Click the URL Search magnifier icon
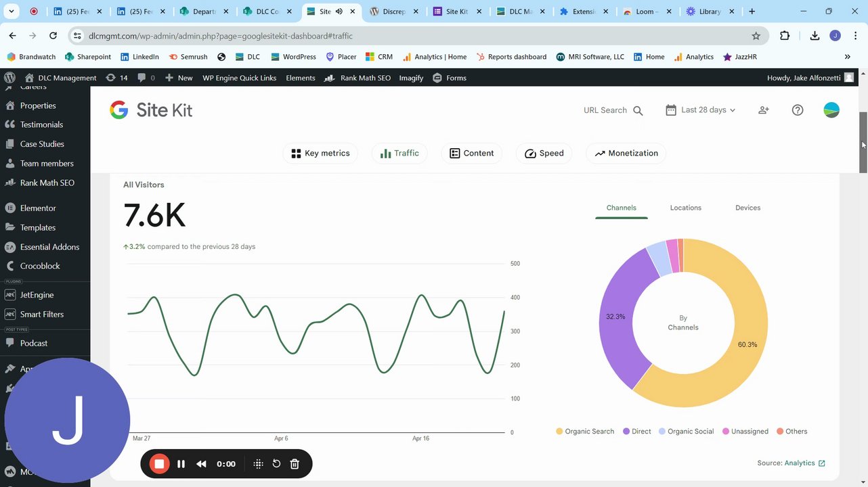This screenshot has width=868, height=487. [x=638, y=110]
